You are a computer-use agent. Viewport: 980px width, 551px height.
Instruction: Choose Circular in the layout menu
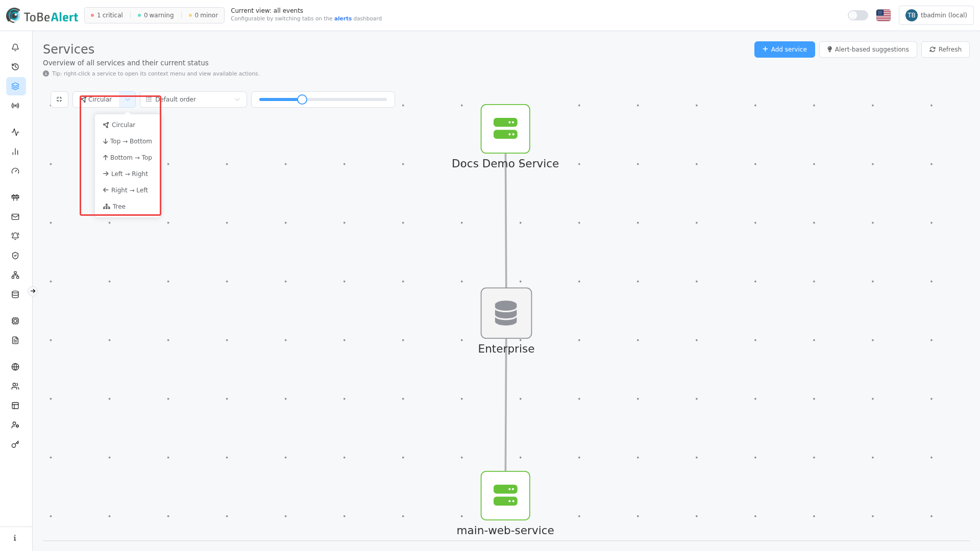coord(127,125)
